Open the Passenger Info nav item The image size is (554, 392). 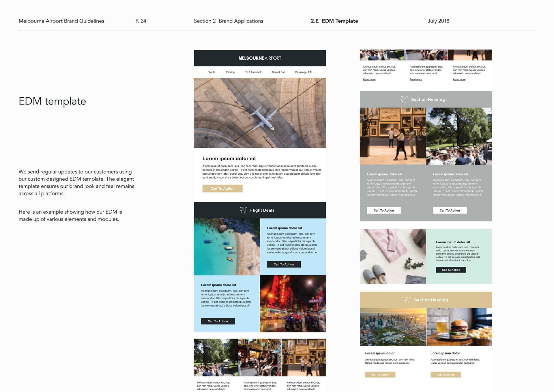[304, 72]
